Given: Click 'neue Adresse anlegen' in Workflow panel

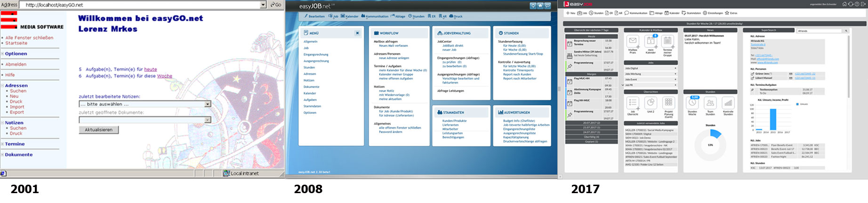Looking at the screenshot, I should coord(394,58).
